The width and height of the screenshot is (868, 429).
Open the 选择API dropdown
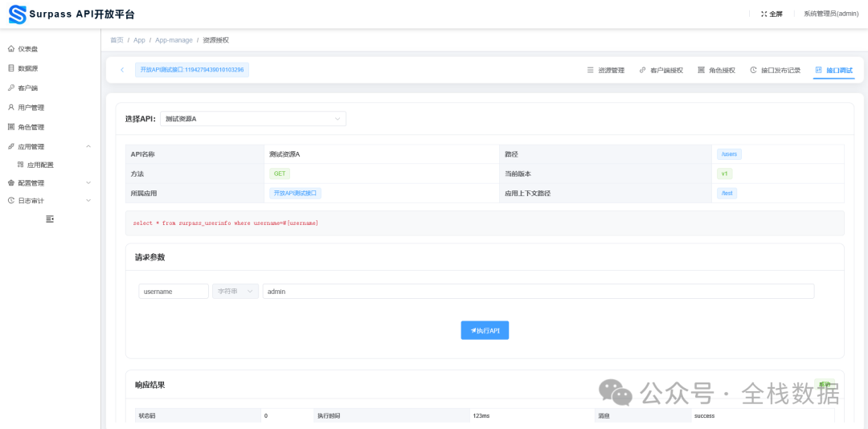(x=252, y=119)
